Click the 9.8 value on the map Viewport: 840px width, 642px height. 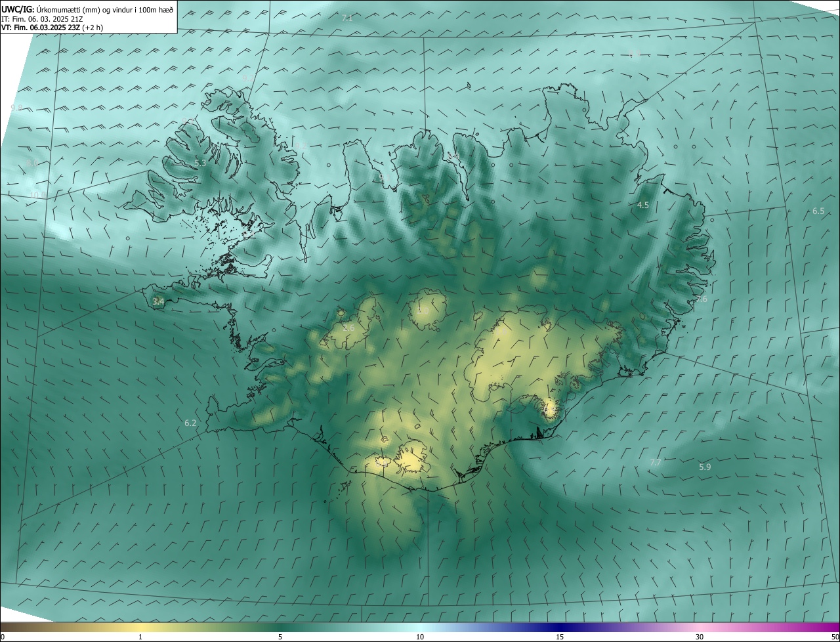tap(16, 108)
